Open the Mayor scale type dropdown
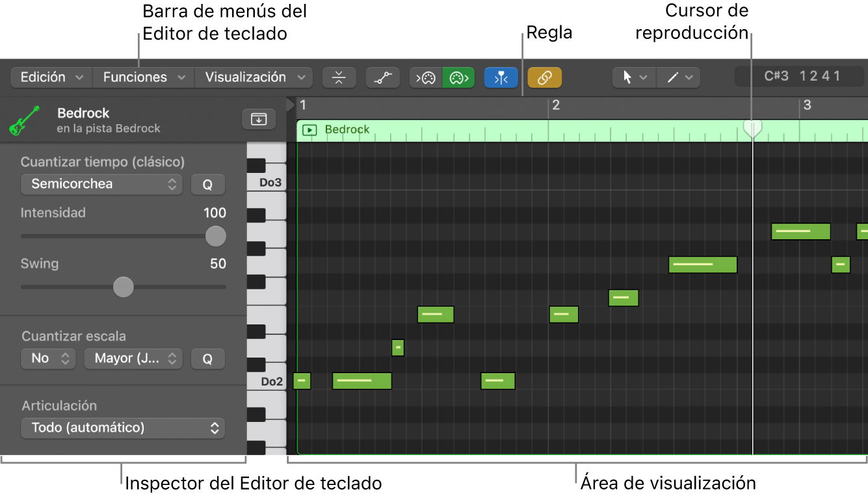The image size is (868, 498). [134, 358]
